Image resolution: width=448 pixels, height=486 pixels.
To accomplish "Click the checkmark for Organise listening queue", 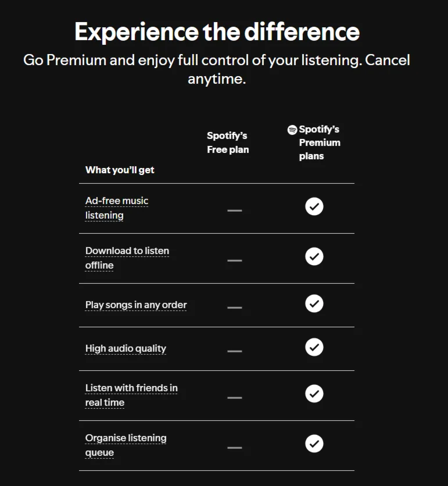I will [314, 444].
